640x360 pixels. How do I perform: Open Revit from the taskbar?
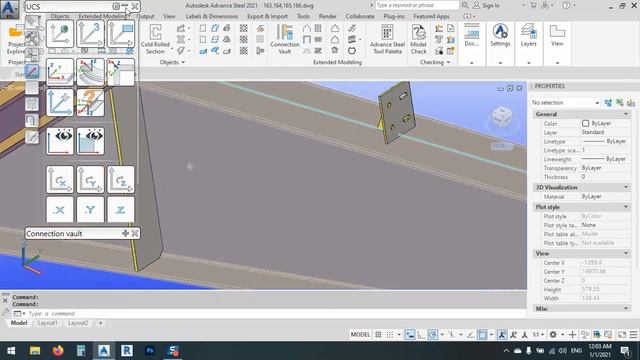point(127,351)
